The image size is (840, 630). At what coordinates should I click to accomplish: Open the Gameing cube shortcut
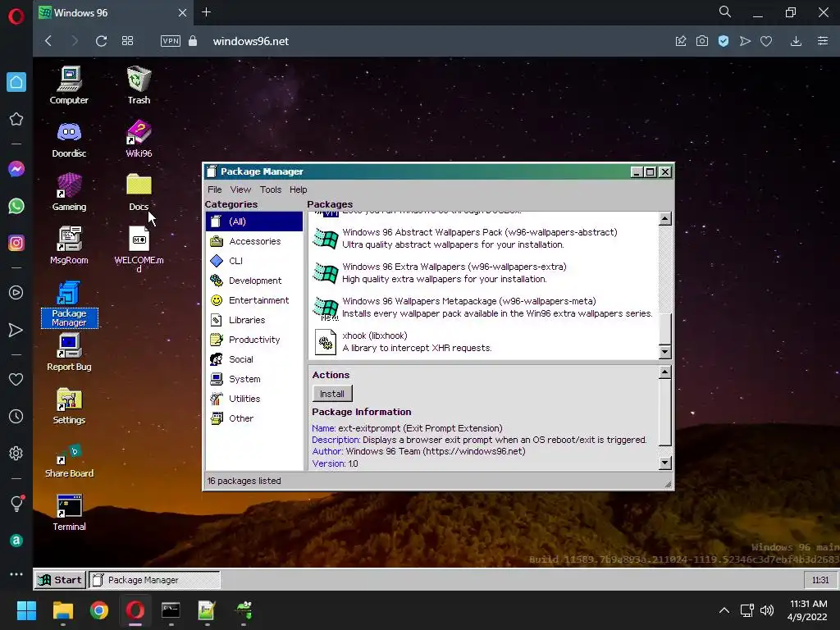point(69,192)
